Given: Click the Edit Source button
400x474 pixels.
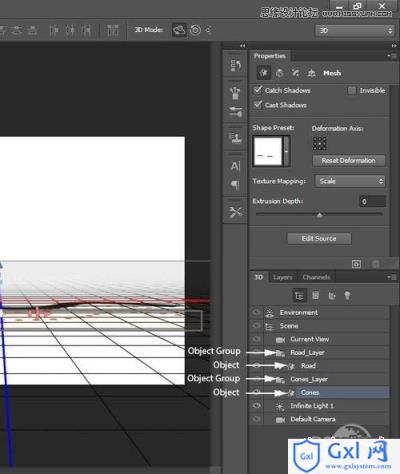Looking at the screenshot, I should click(x=319, y=238).
